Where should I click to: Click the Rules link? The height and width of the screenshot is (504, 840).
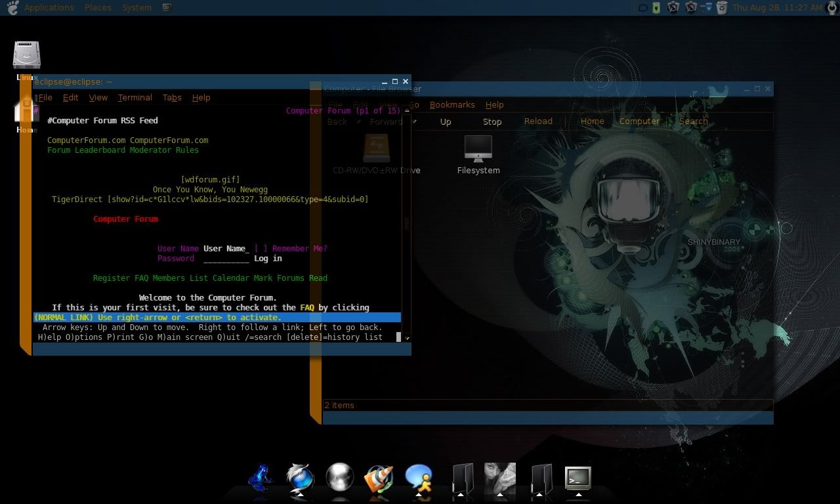click(x=187, y=150)
